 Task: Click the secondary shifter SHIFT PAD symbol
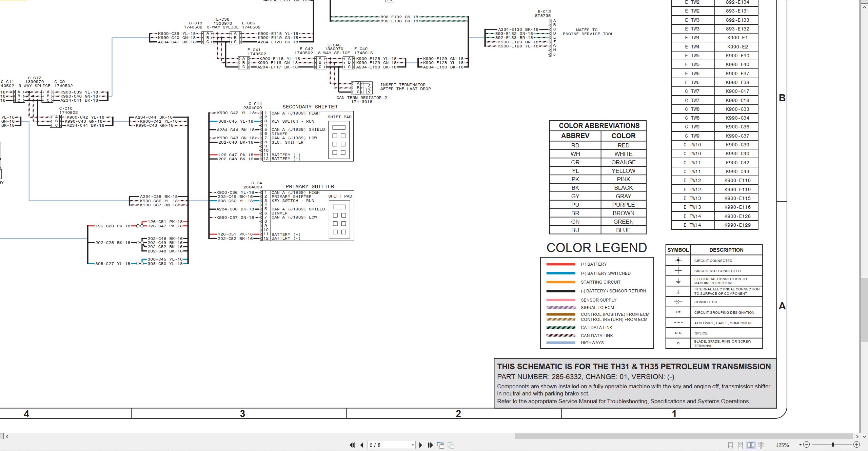(x=339, y=140)
